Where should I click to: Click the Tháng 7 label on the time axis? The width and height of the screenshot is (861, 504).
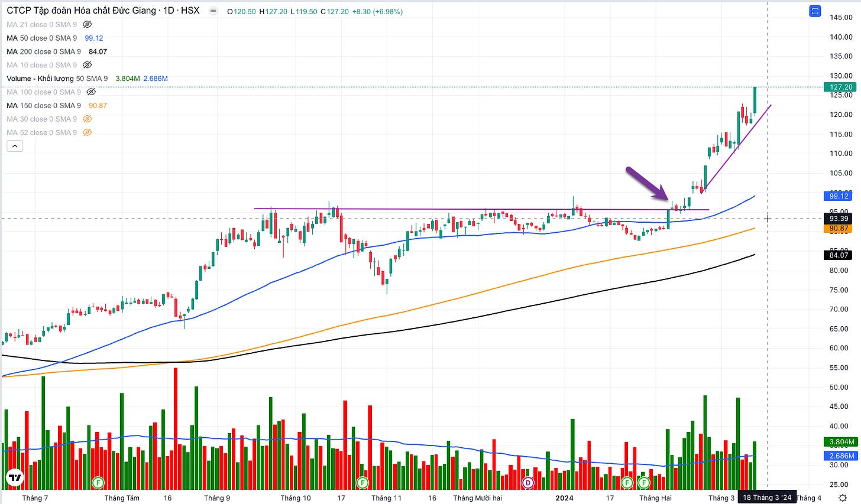coord(35,498)
